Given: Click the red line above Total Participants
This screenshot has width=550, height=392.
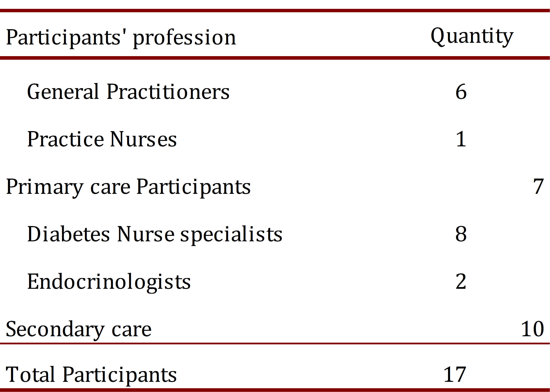Looking at the screenshot, I should point(275,343).
